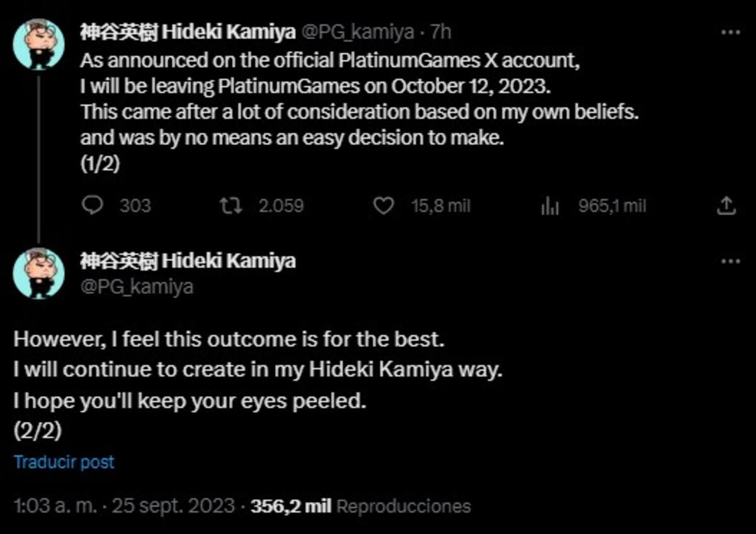Open more options on second tweet
The image size is (756, 534).
pyautogui.click(x=730, y=261)
